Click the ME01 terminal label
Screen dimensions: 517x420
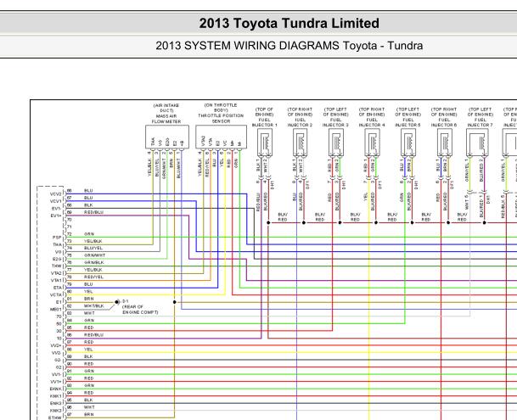coord(56,310)
